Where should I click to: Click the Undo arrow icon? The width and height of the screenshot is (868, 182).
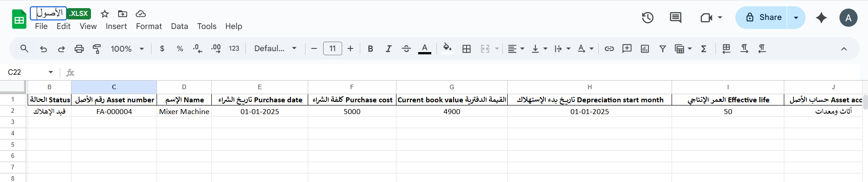tap(43, 49)
